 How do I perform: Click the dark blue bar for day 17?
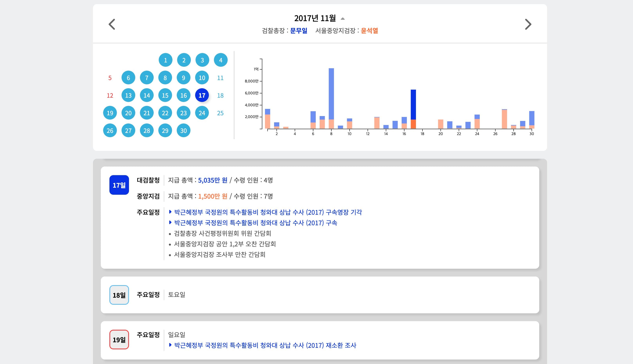pos(413,105)
